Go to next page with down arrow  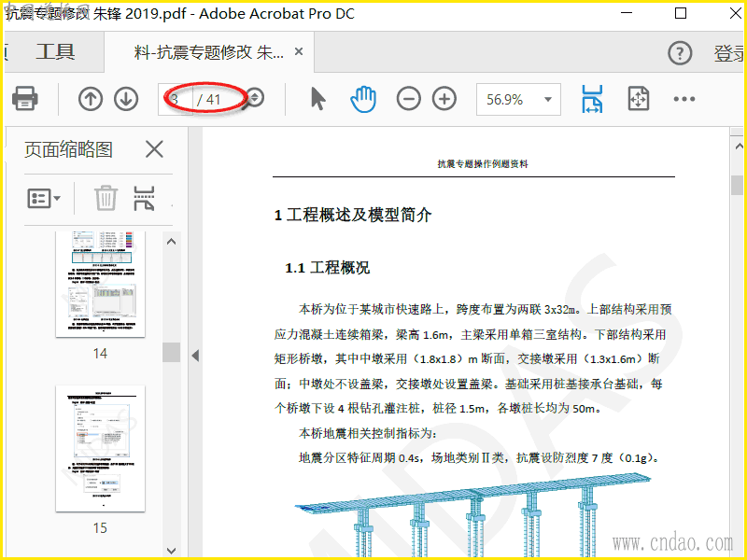tap(126, 99)
